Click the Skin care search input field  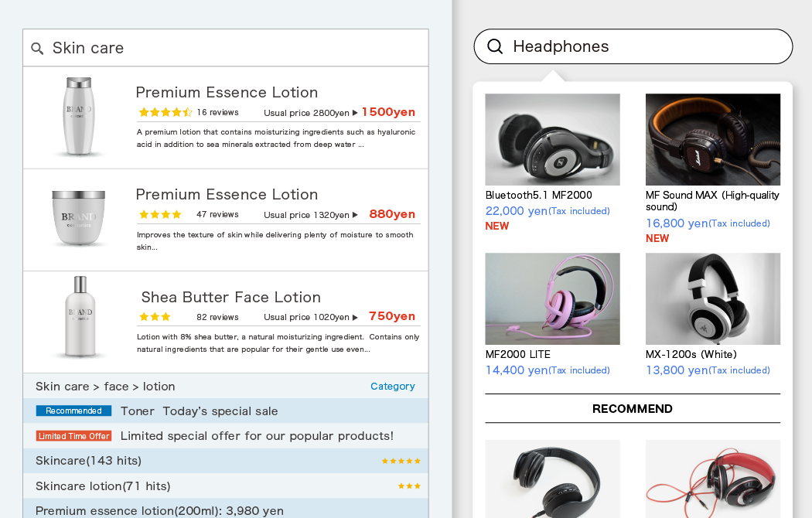(226, 48)
